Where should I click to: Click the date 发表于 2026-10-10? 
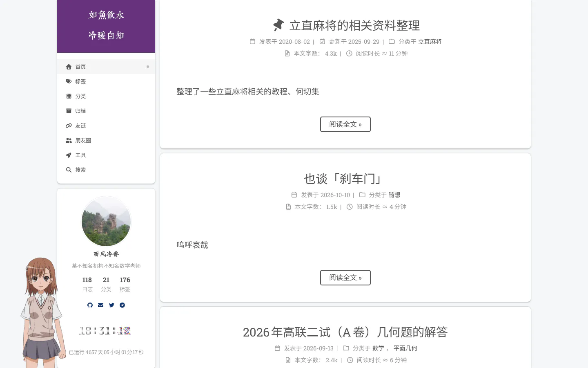pos(325,195)
